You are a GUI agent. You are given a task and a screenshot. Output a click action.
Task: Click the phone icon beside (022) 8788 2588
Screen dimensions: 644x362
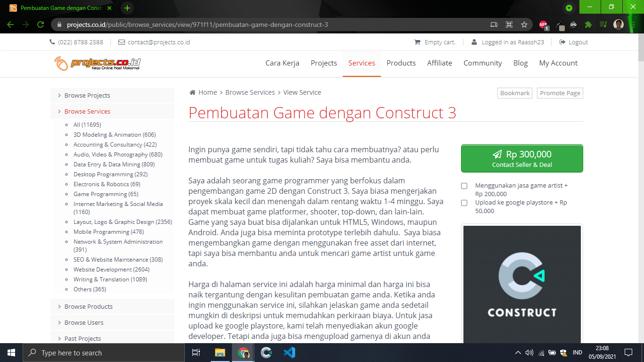click(x=52, y=42)
